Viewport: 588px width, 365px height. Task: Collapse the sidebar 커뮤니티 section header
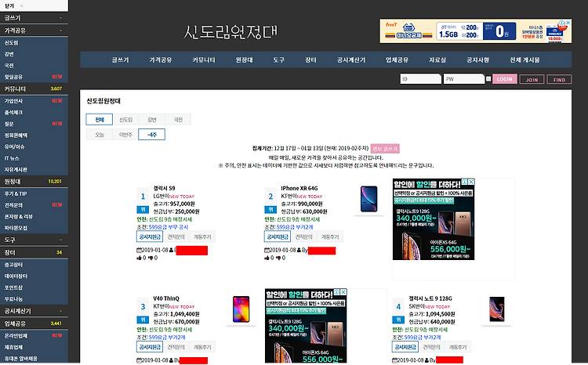click(x=34, y=89)
